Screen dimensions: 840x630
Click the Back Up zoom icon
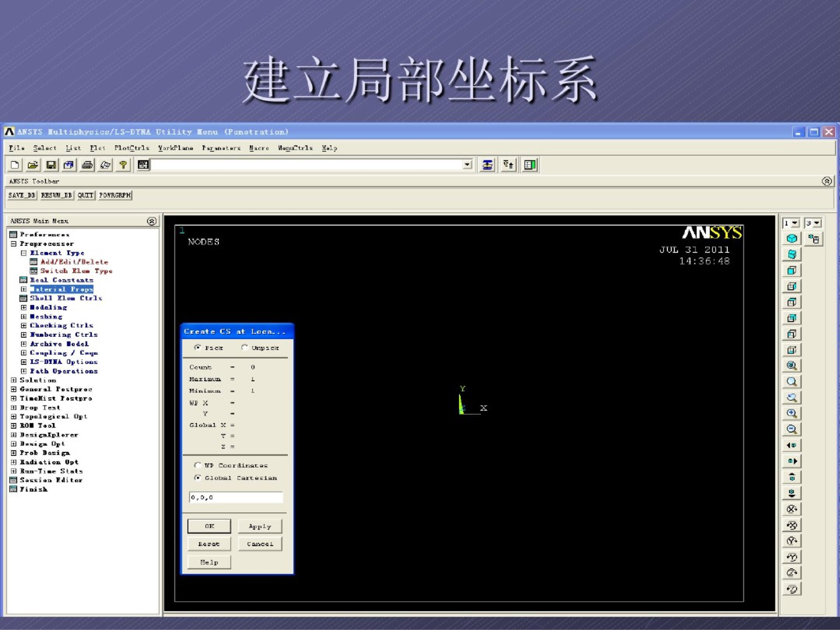[792, 398]
